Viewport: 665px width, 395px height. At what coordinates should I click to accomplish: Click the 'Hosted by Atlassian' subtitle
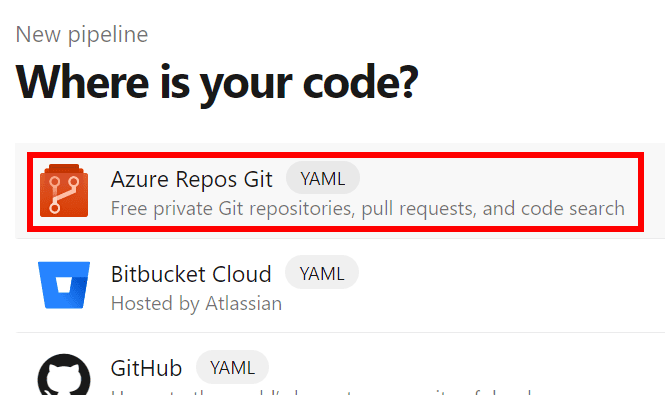(196, 304)
